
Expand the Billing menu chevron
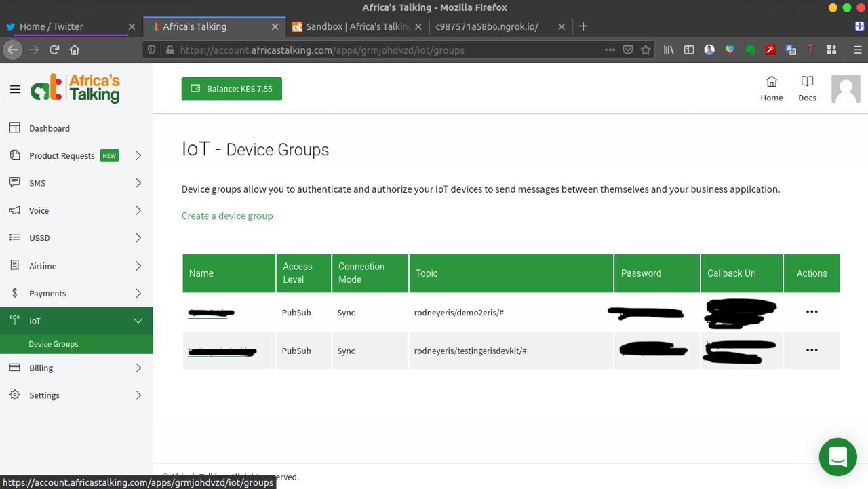pyautogui.click(x=138, y=368)
